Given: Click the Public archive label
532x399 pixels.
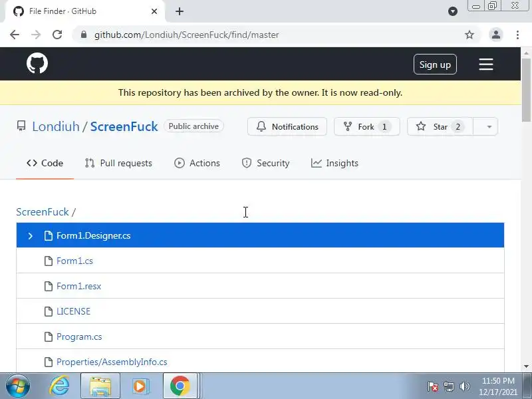Looking at the screenshot, I should (194, 126).
